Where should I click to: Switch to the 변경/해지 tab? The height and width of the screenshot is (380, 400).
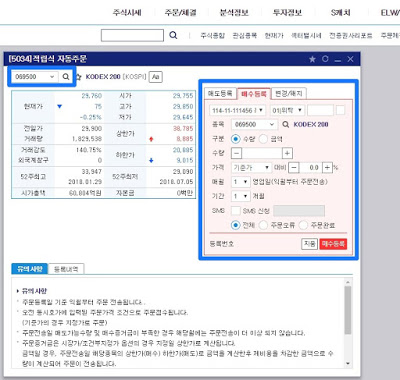pos(289,93)
